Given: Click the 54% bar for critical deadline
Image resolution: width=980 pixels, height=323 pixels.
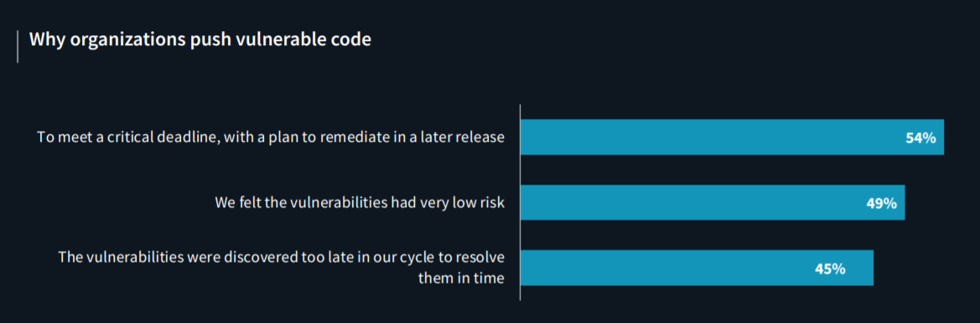Looking at the screenshot, I should pos(732,137).
